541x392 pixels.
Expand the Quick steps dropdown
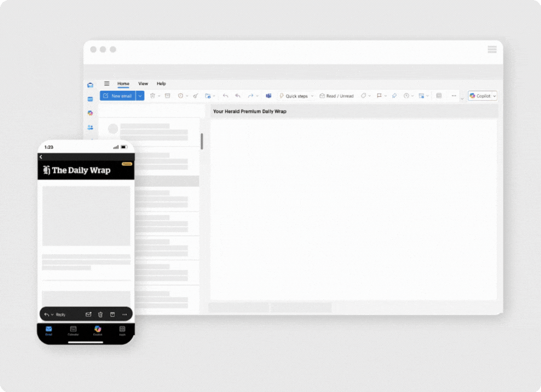pyautogui.click(x=312, y=96)
